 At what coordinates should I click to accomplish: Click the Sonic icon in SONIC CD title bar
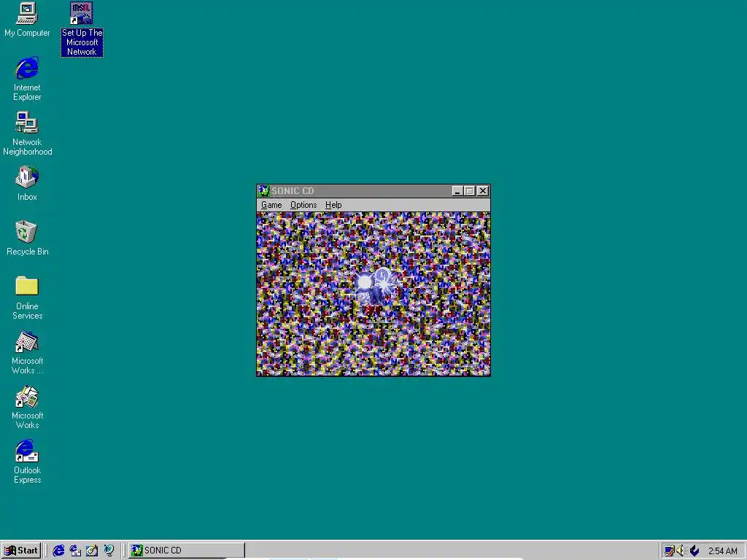pyautogui.click(x=264, y=191)
